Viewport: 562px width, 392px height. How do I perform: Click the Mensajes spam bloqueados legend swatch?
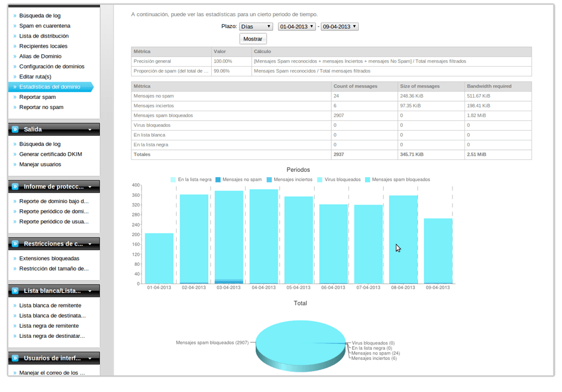click(368, 180)
